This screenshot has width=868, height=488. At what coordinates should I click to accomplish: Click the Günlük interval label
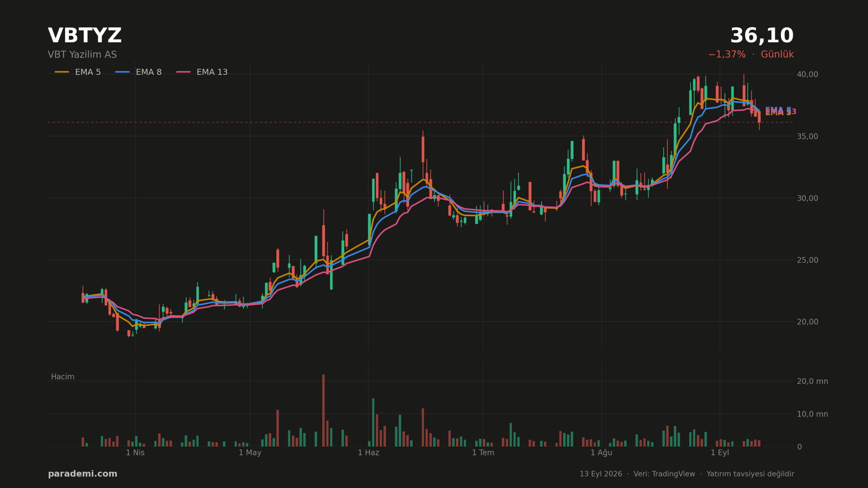click(777, 55)
